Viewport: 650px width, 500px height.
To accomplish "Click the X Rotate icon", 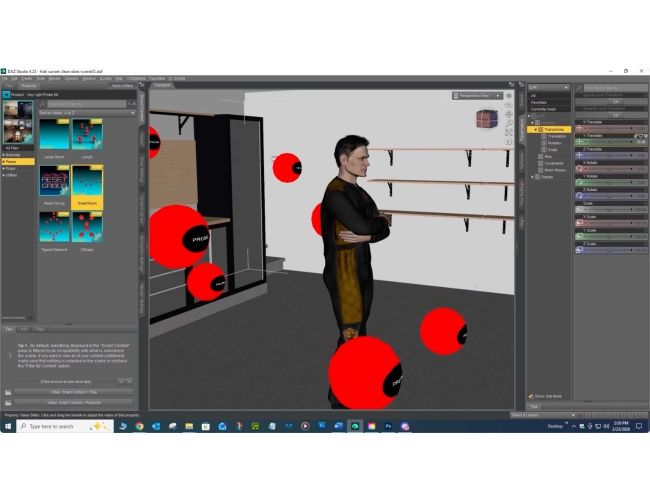I will [x=579, y=169].
